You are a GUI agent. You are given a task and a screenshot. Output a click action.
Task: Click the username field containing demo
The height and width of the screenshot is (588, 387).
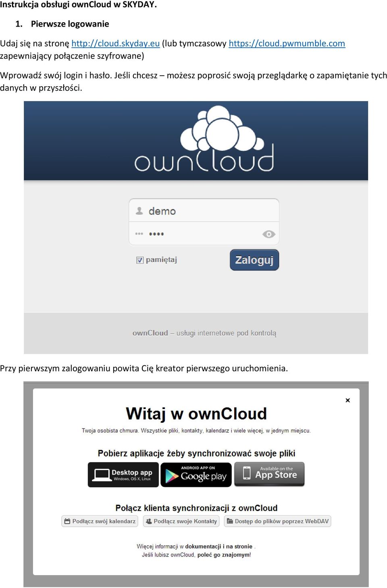tap(204, 210)
